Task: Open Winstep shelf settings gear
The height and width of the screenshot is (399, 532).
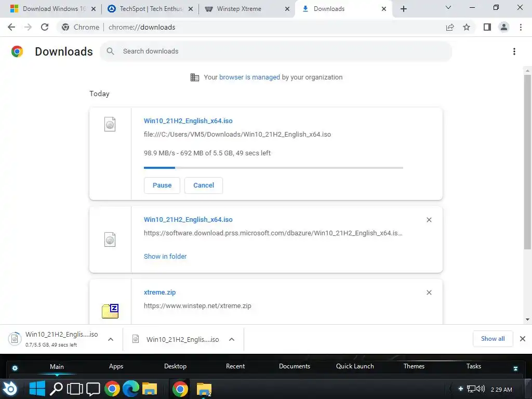Action: (x=15, y=368)
